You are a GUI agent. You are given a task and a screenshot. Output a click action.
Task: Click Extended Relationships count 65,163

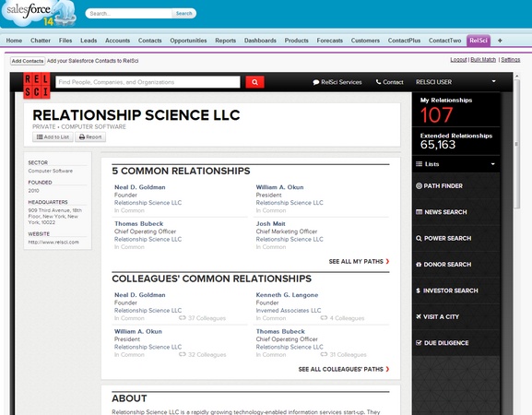[x=438, y=145]
